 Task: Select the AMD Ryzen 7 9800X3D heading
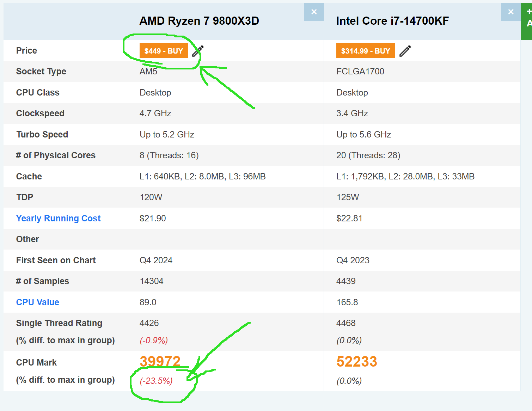[x=199, y=21]
